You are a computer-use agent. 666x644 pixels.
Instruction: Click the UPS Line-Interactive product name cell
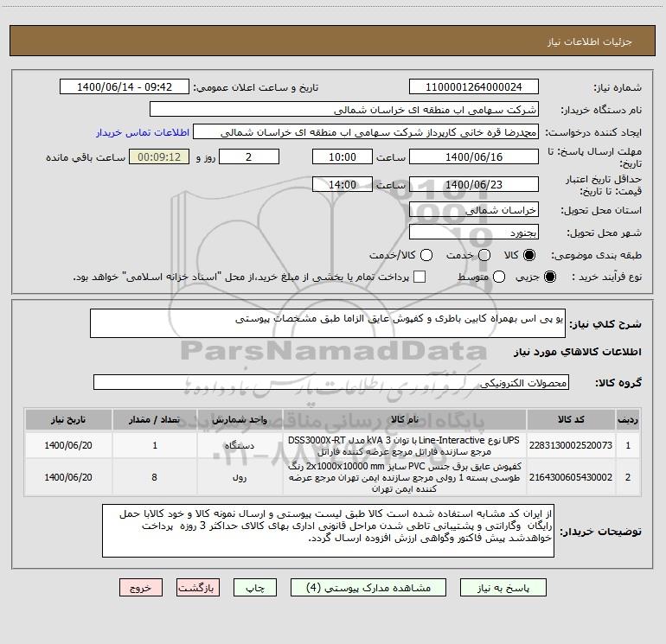405,446
